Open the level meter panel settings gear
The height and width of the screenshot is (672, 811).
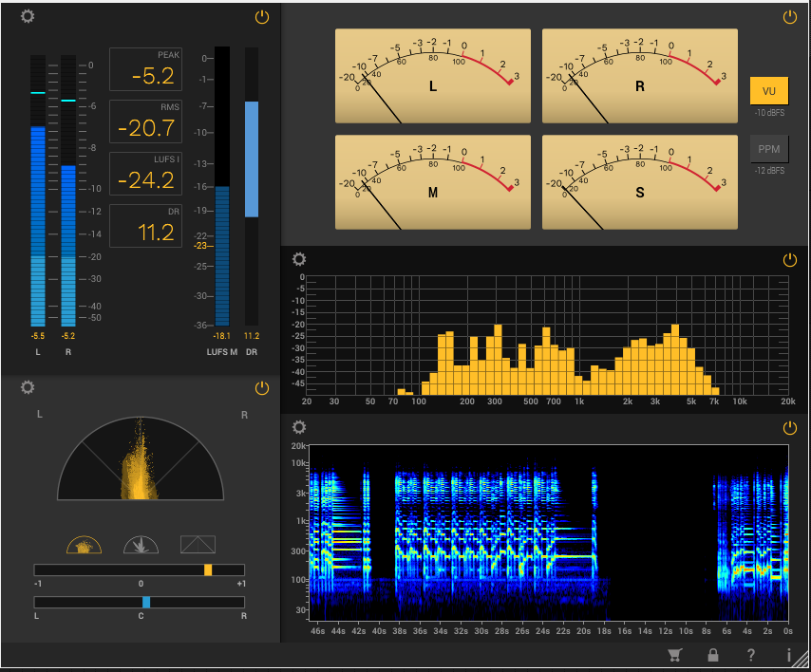[x=28, y=17]
